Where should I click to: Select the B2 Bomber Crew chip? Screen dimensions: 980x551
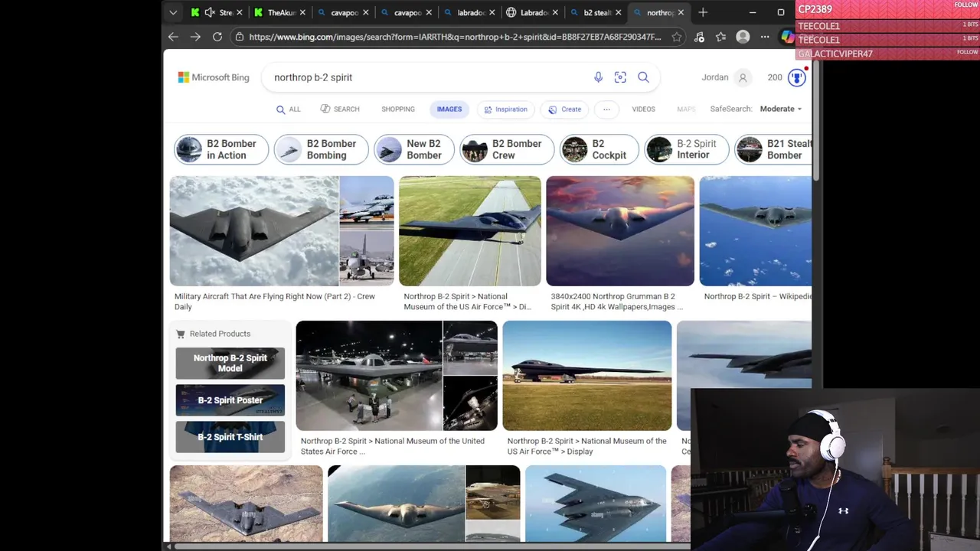[507, 149]
